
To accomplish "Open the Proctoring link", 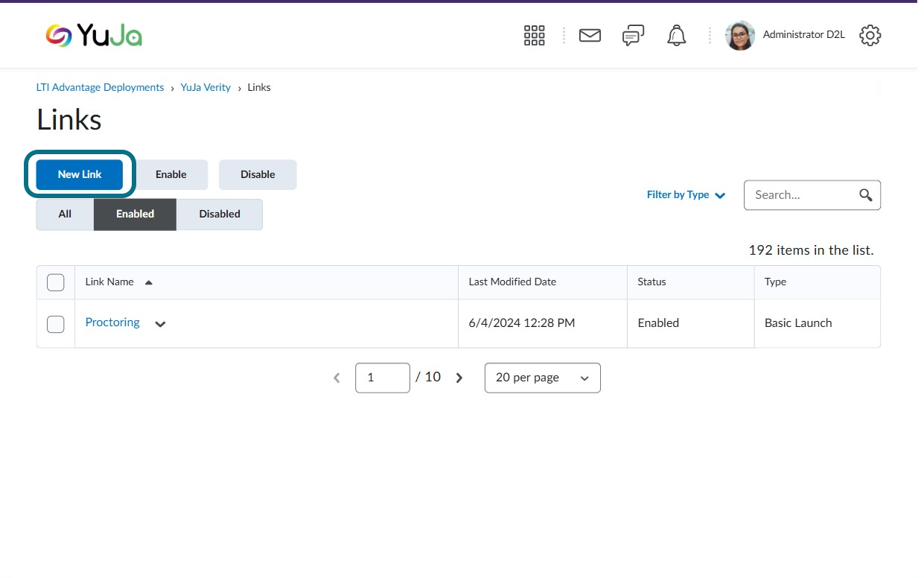I will pos(112,323).
